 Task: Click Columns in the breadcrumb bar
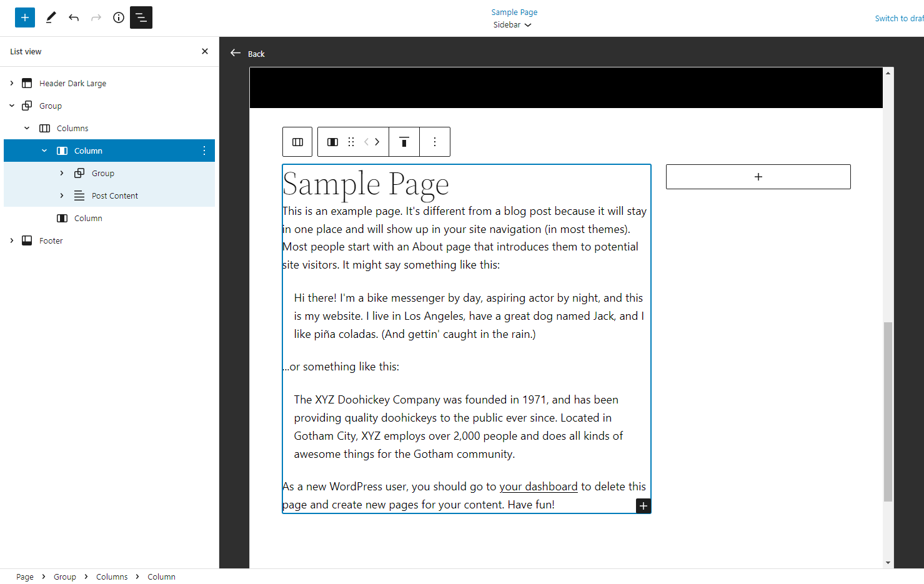(x=112, y=577)
